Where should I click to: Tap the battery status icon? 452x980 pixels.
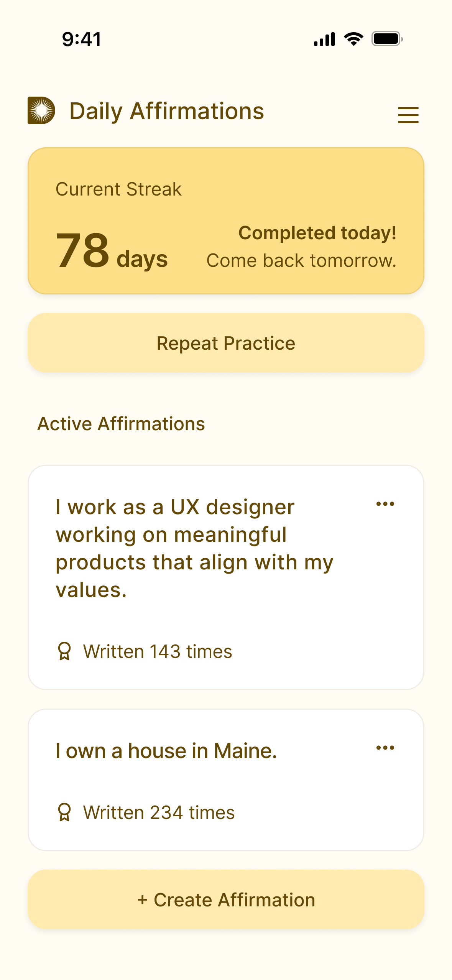click(x=386, y=39)
